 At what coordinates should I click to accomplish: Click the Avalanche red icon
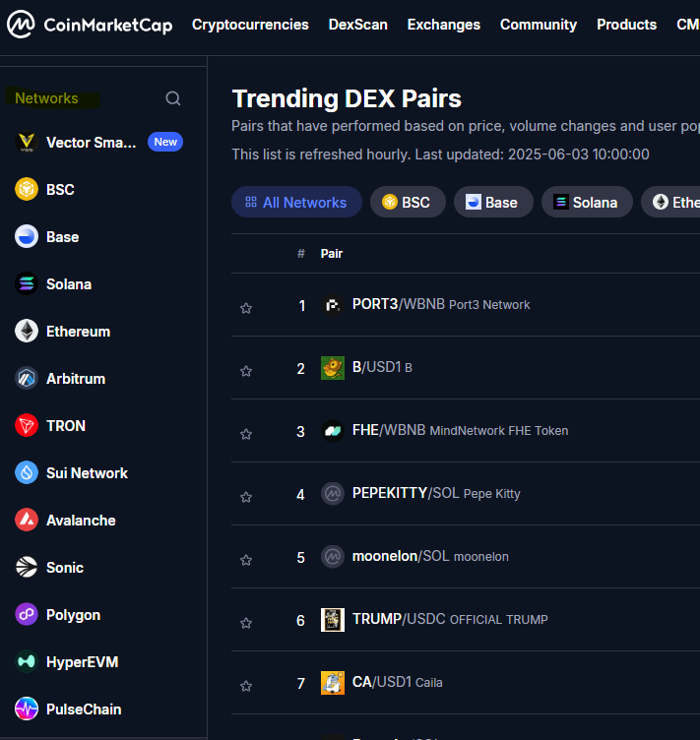click(27, 520)
